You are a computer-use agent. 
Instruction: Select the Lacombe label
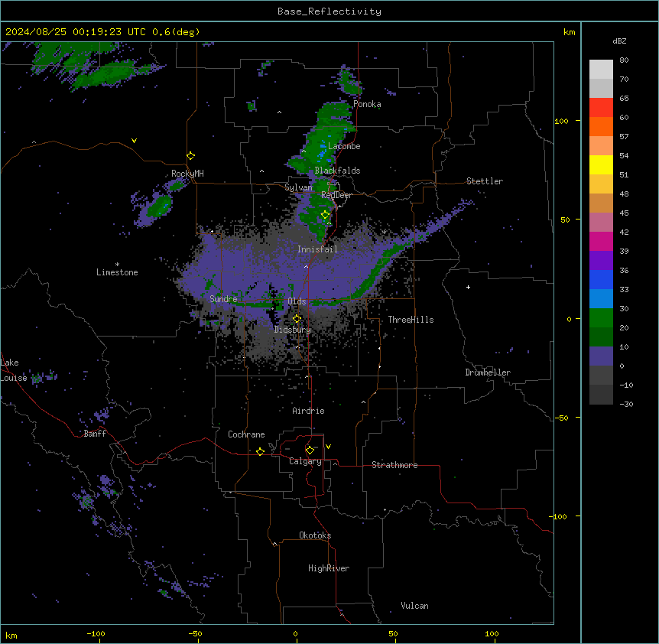[x=344, y=146]
